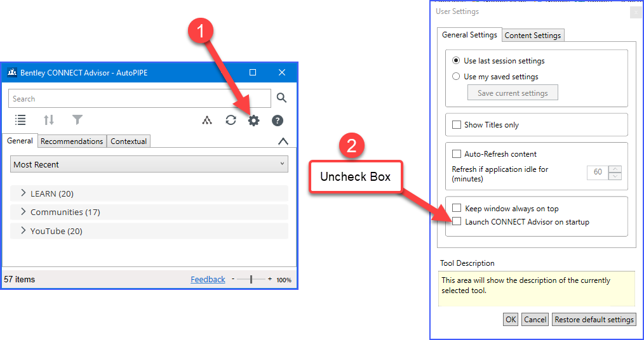This screenshot has width=644, height=340.
Task: Click the hierarchy tree icon
Action: (207, 121)
